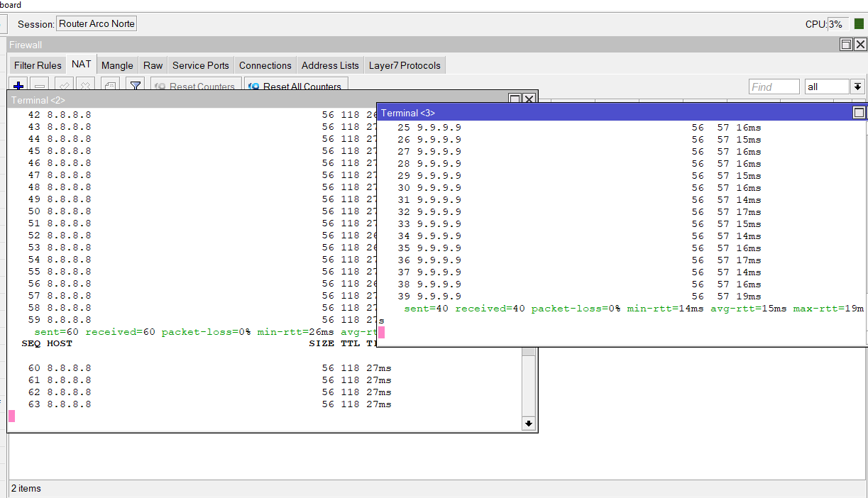Switch to Layer7 Protocols tab

[405, 65]
